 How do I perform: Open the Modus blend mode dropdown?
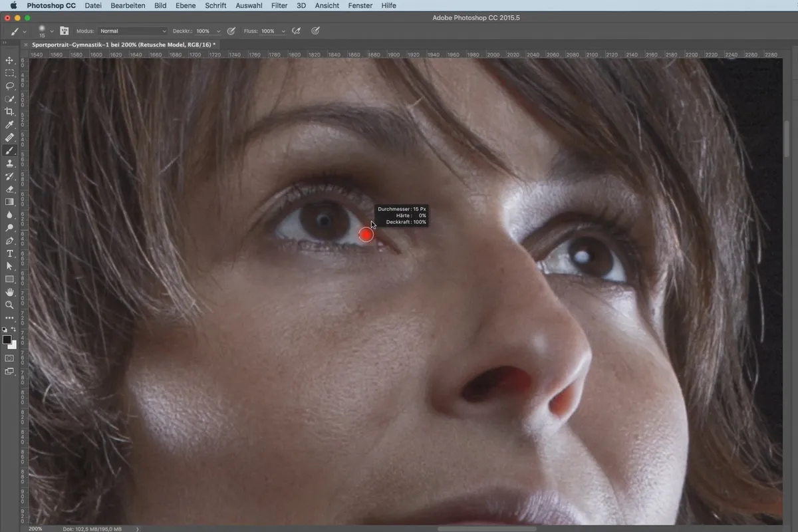click(x=133, y=31)
